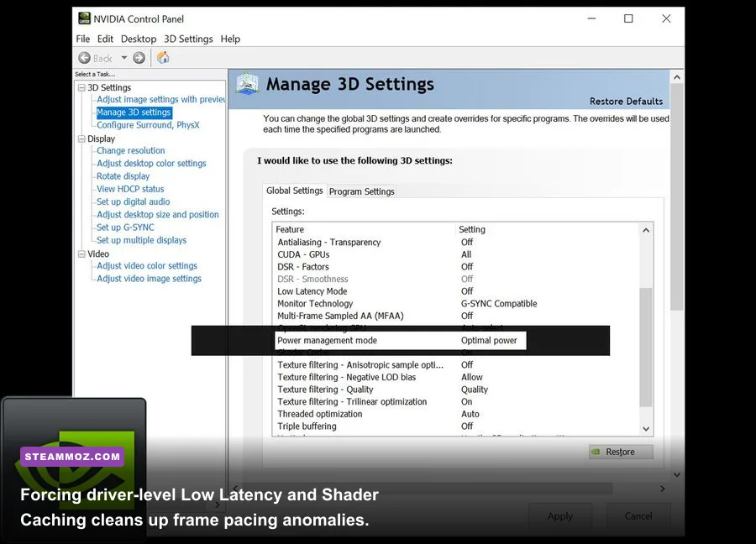The height and width of the screenshot is (544, 756).
Task: Open Rotate display page
Action: tap(123, 175)
